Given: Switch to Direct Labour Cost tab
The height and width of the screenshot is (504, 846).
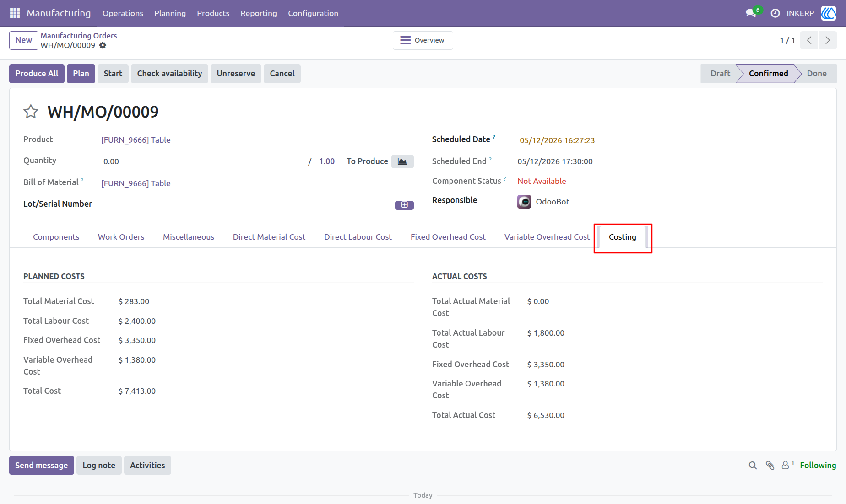Looking at the screenshot, I should (x=358, y=237).
